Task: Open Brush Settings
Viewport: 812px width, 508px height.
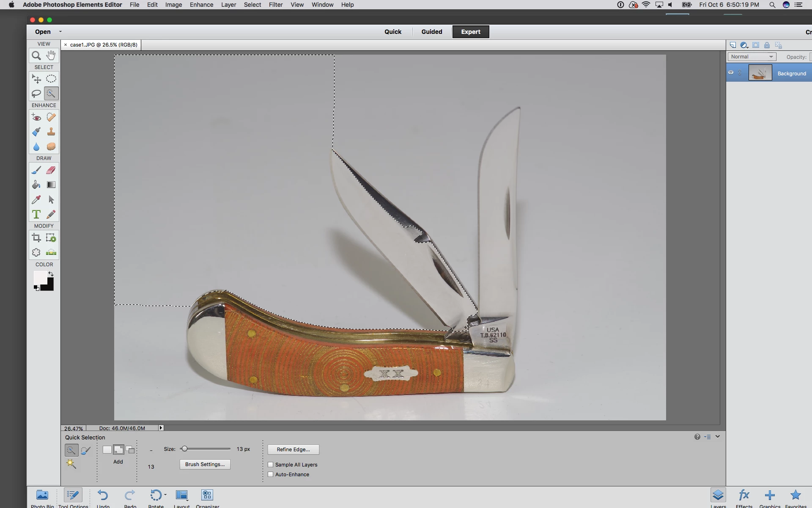Action: click(205, 464)
